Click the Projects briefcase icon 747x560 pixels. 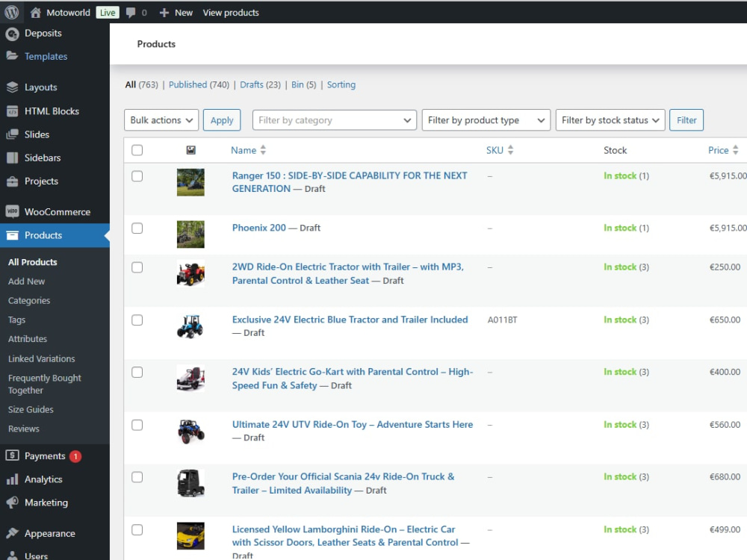13,181
